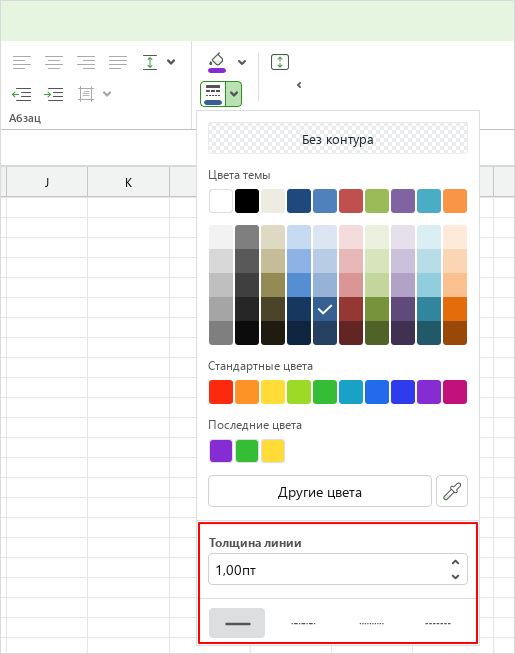Center-align the paragraph text
This screenshot has width=515, height=654.
click(54, 62)
